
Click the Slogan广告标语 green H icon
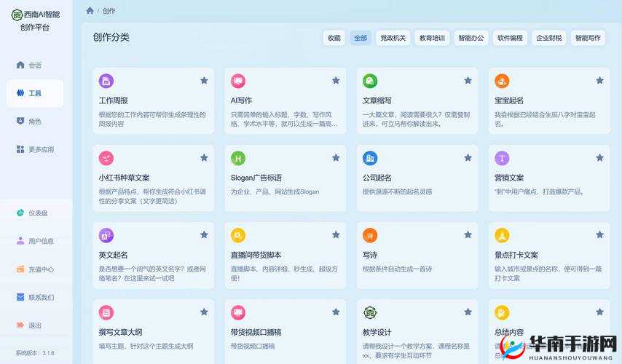click(x=238, y=158)
